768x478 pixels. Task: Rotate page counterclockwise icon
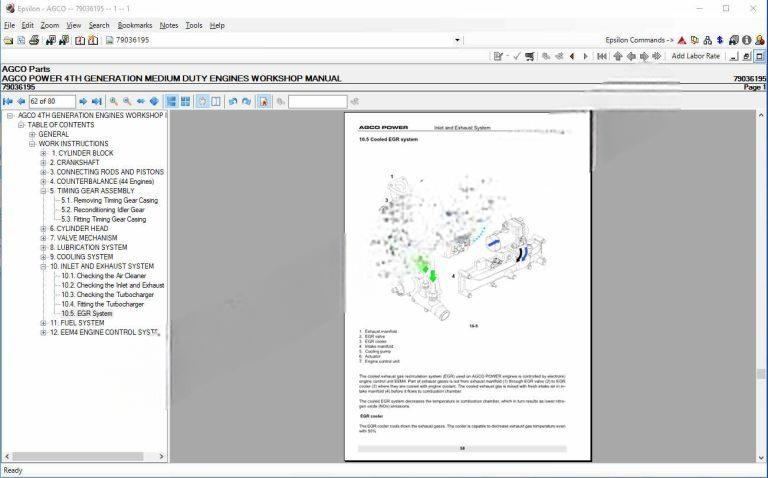pyautogui.click(x=233, y=101)
